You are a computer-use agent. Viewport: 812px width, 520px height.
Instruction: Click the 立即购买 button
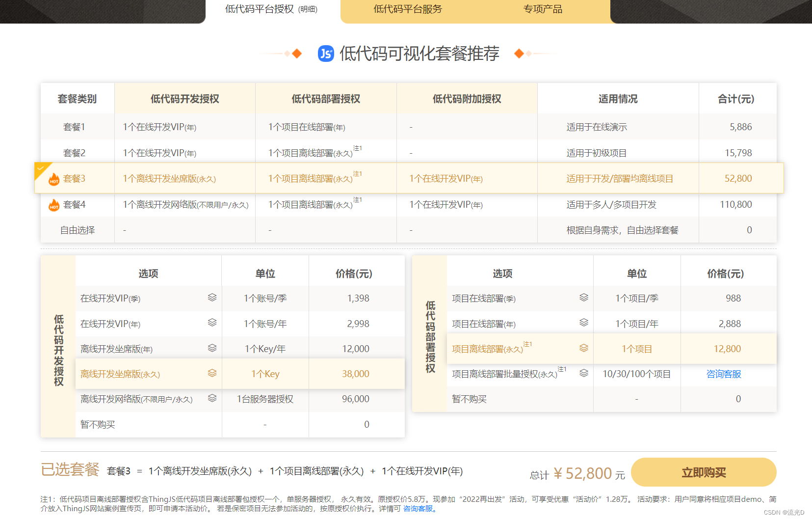[x=704, y=472]
